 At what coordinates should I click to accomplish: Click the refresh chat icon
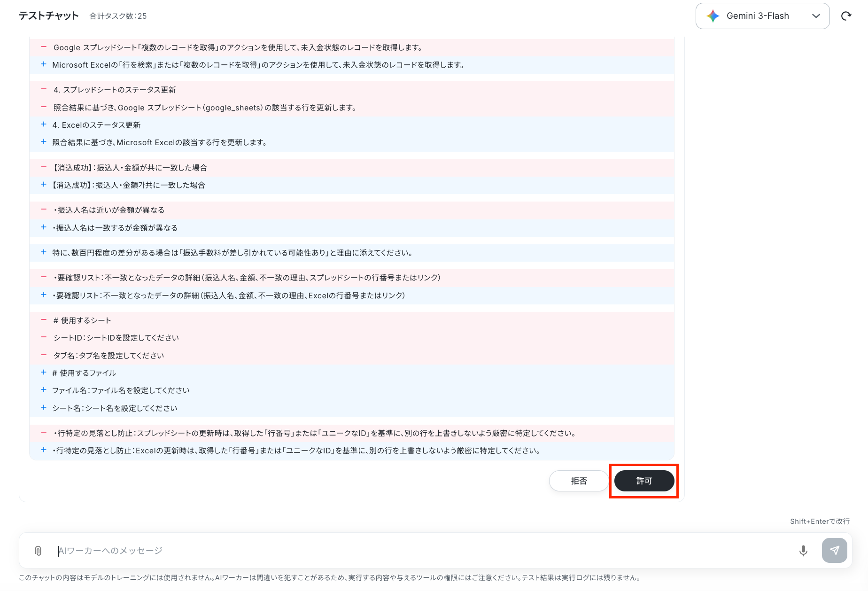coord(846,16)
